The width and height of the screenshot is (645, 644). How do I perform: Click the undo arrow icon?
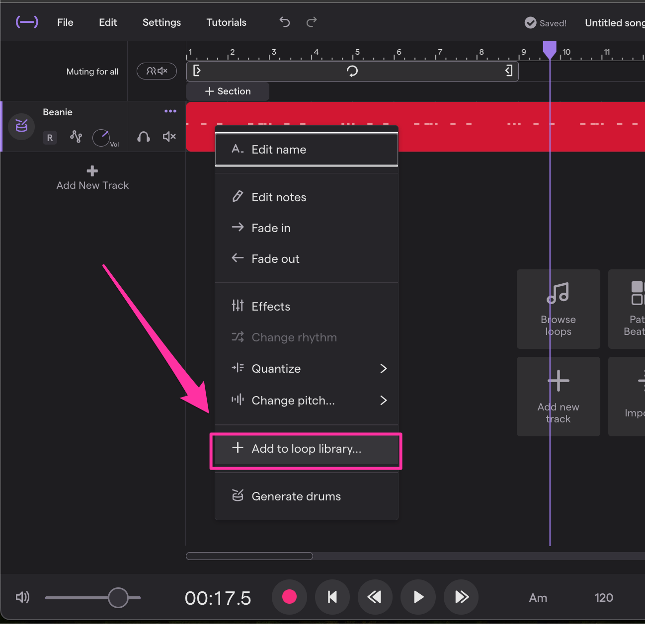pyautogui.click(x=284, y=22)
